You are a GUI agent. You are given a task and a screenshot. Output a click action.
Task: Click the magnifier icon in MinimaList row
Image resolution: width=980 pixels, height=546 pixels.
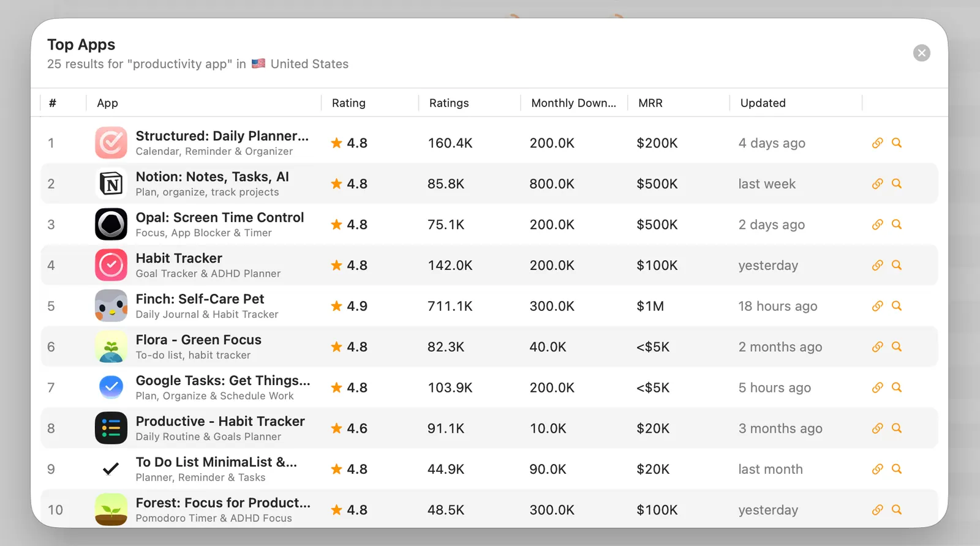pos(897,469)
